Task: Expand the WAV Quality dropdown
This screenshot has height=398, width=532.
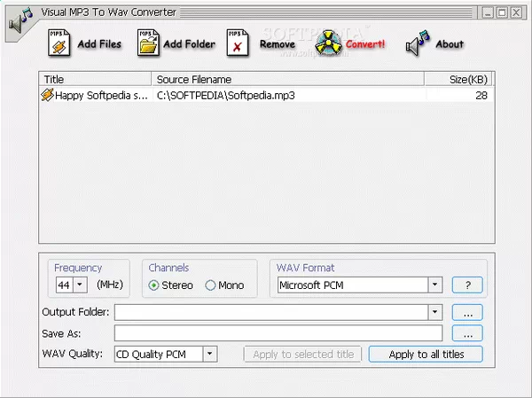Action: click(x=209, y=354)
